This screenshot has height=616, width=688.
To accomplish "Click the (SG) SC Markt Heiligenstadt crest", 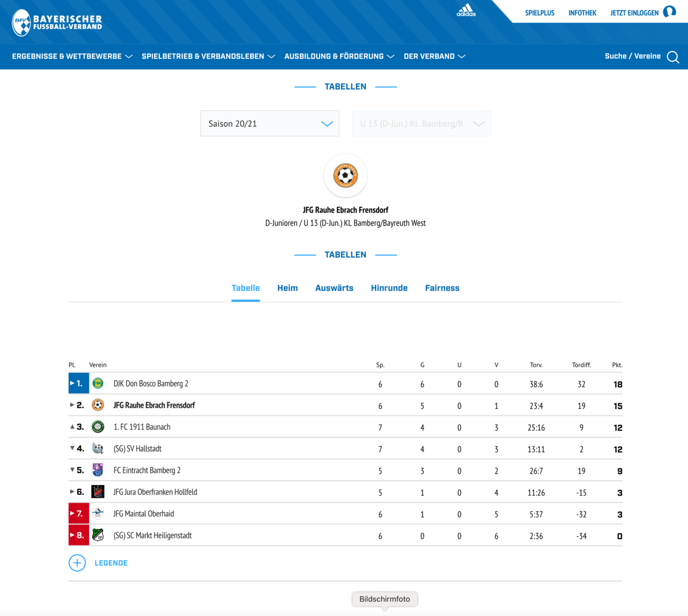I will pos(98,535).
